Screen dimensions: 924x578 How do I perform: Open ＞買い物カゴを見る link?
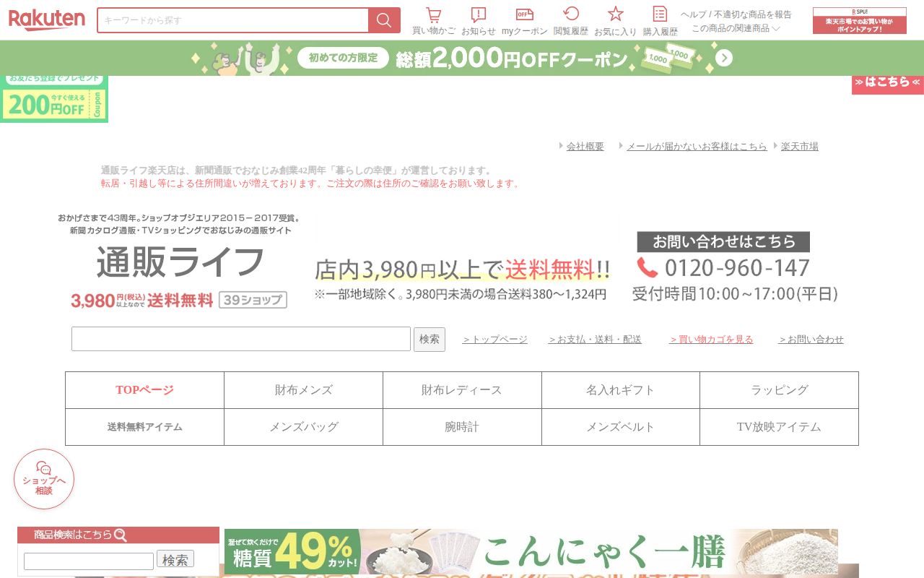pos(711,340)
